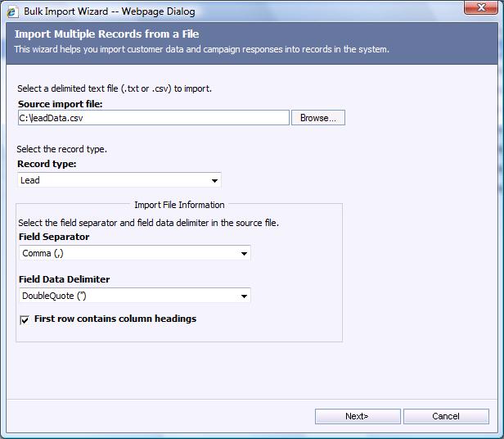
Task: Click the 'Import Multiple Records from a File' heading
Action: [106, 34]
